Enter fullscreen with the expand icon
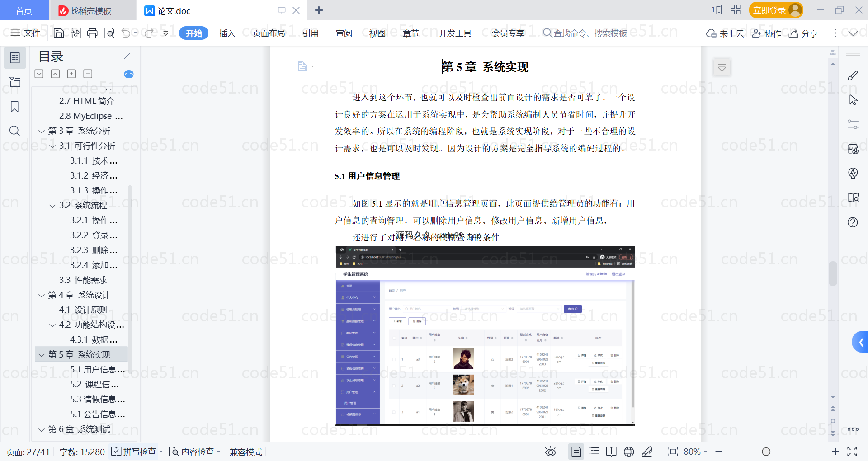868x461 pixels. tap(852, 452)
